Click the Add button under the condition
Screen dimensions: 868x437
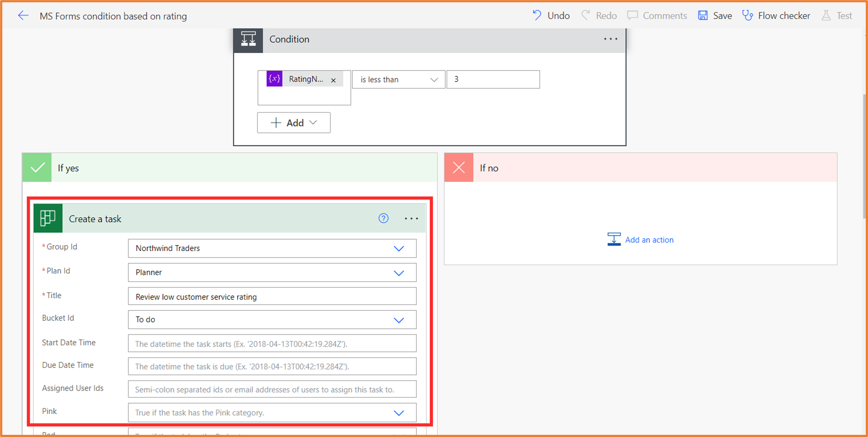coord(294,123)
